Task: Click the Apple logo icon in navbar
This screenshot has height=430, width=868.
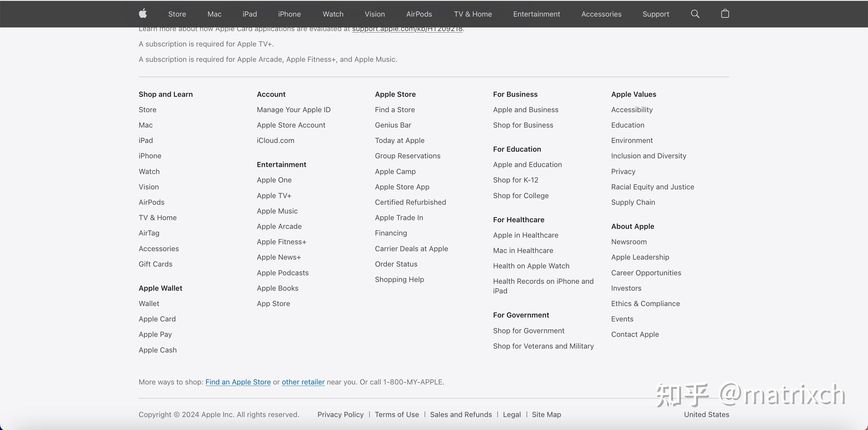Action: (143, 14)
